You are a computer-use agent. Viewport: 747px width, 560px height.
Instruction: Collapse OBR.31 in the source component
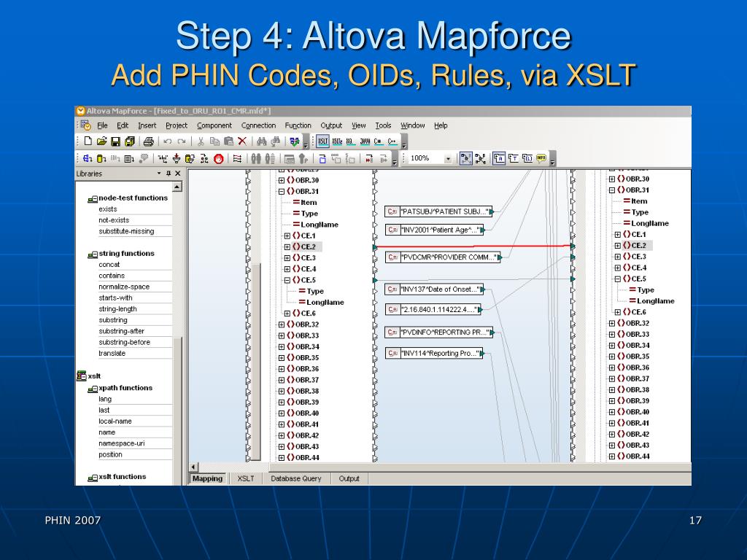tap(282, 192)
